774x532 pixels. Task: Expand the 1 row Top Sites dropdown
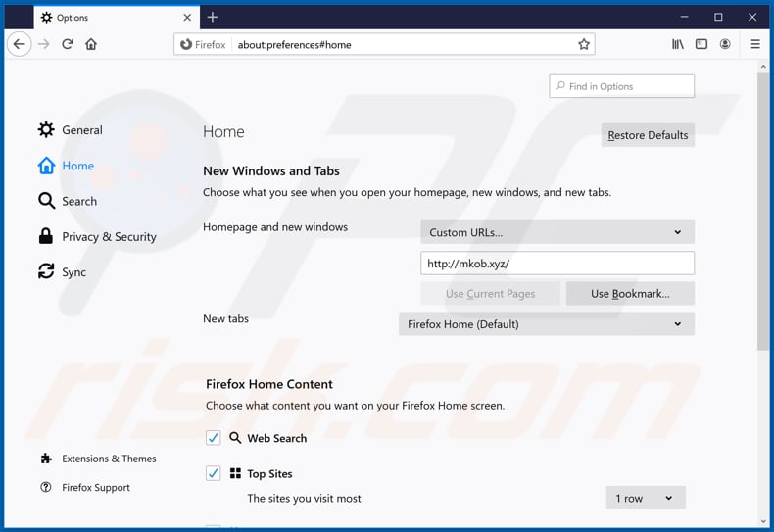point(646,498)
